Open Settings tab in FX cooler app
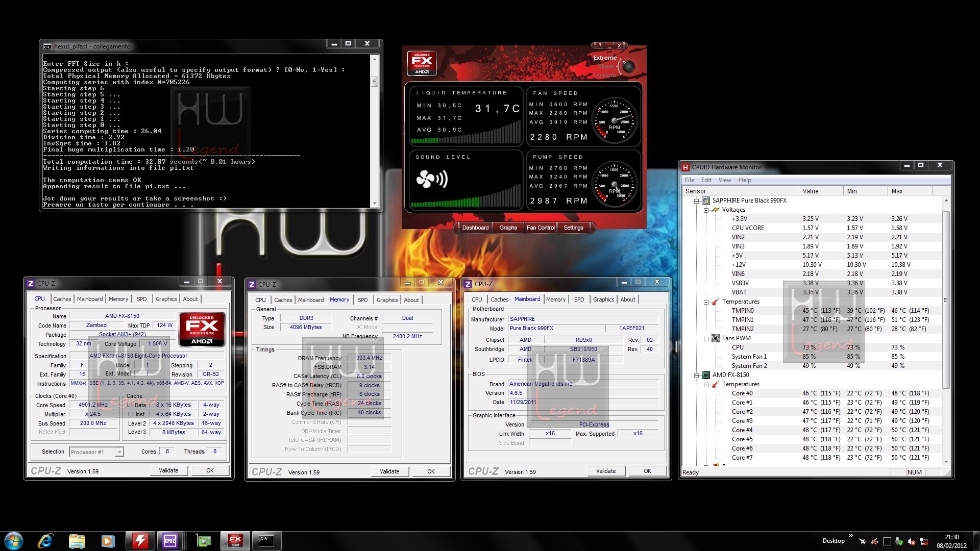 (x=573, y=228)
